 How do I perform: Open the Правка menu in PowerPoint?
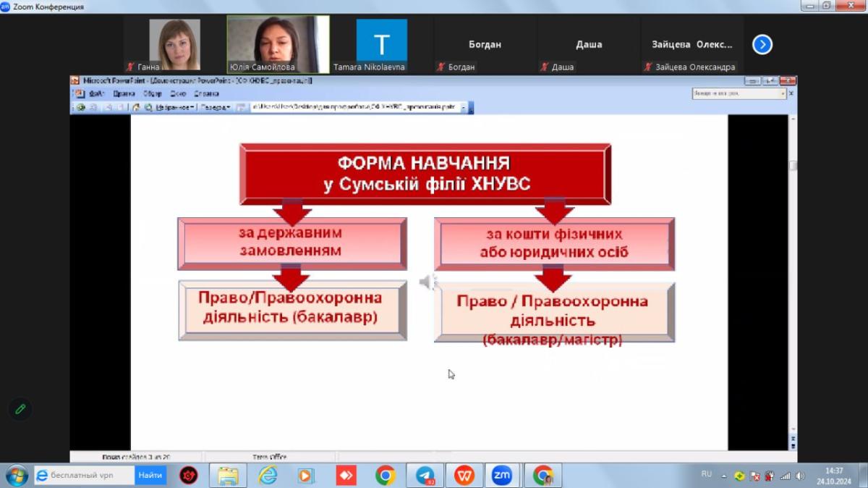[124, 93]
